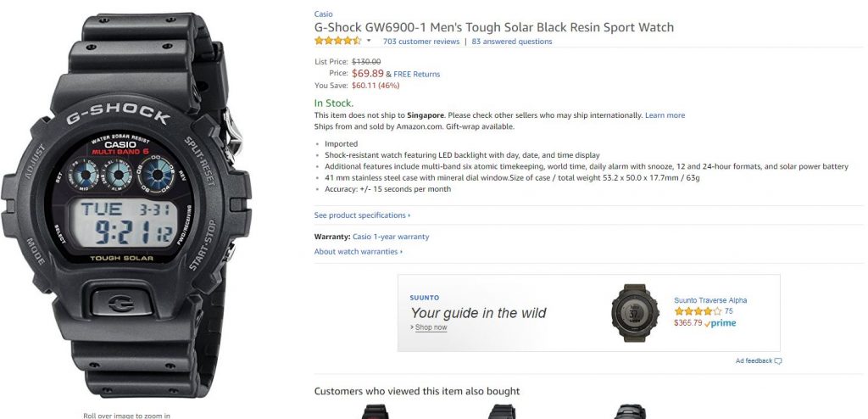
Task: Click the Suunto ad star rating
Action: coord(698,311)
